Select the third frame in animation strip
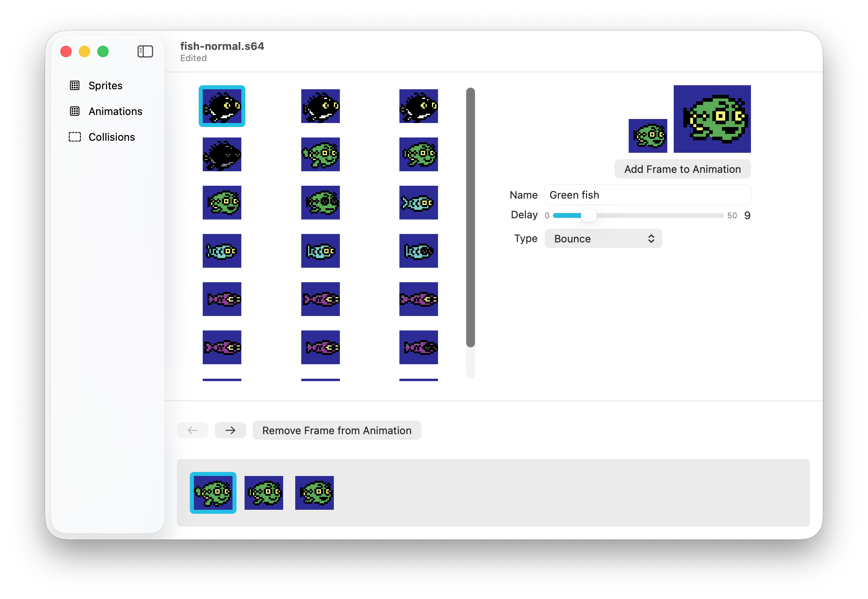This screenshot has width=868, height=599. pyautogui.click(x=315, y=493)
